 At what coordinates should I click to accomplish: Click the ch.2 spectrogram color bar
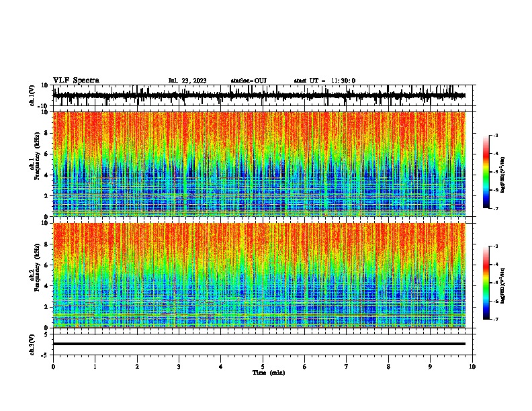(x=486, y=283)
